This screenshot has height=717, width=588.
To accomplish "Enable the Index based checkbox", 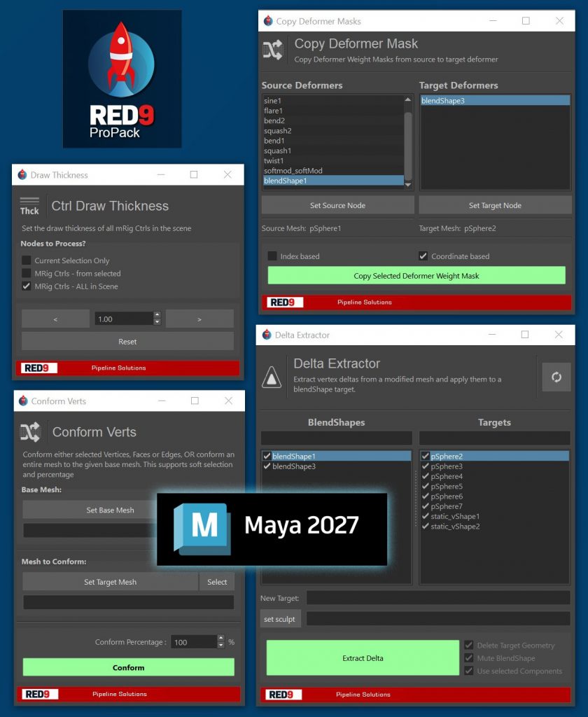I will pos(272,256).
